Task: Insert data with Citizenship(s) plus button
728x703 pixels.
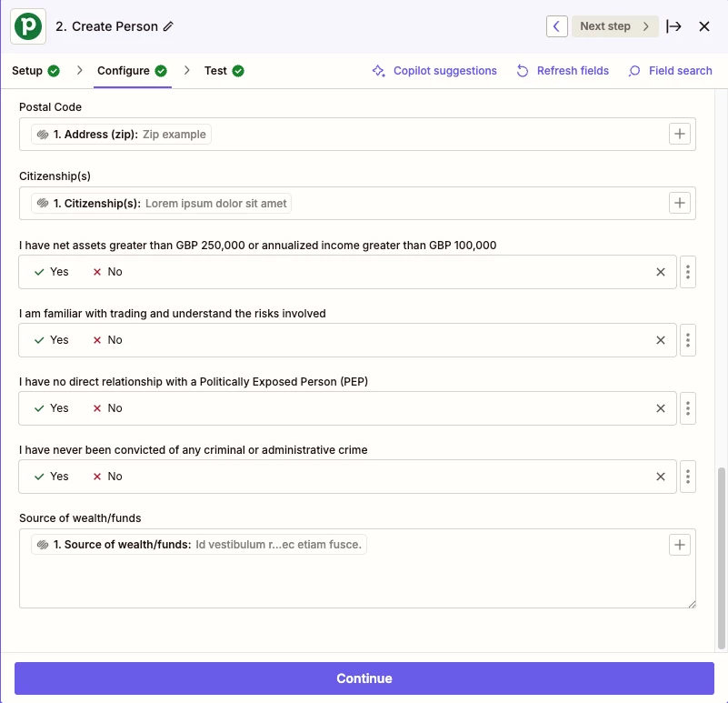Action: [679, 203]
